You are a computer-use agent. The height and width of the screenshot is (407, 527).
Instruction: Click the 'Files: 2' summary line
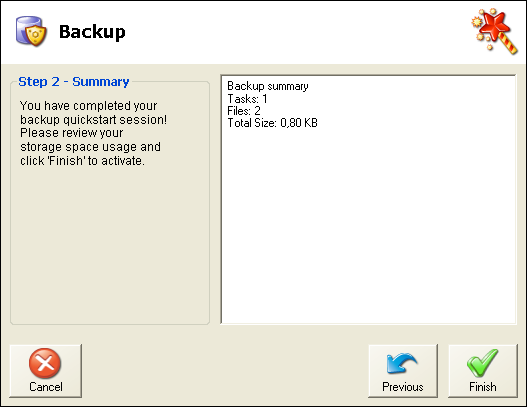coord(244,111)
